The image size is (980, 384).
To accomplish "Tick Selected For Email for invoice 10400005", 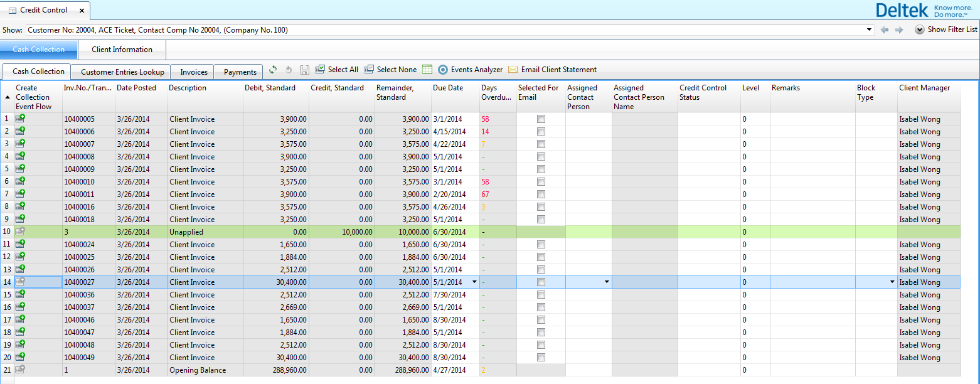I will (x=541, y=119).
